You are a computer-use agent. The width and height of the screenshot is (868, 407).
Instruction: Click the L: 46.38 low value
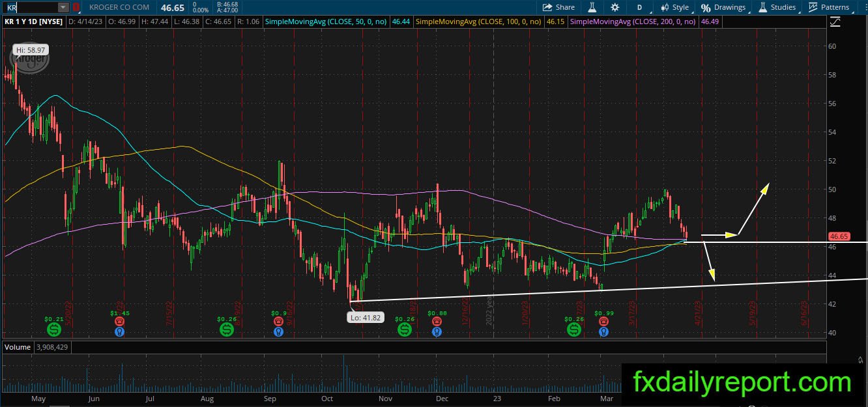point(188,21)
